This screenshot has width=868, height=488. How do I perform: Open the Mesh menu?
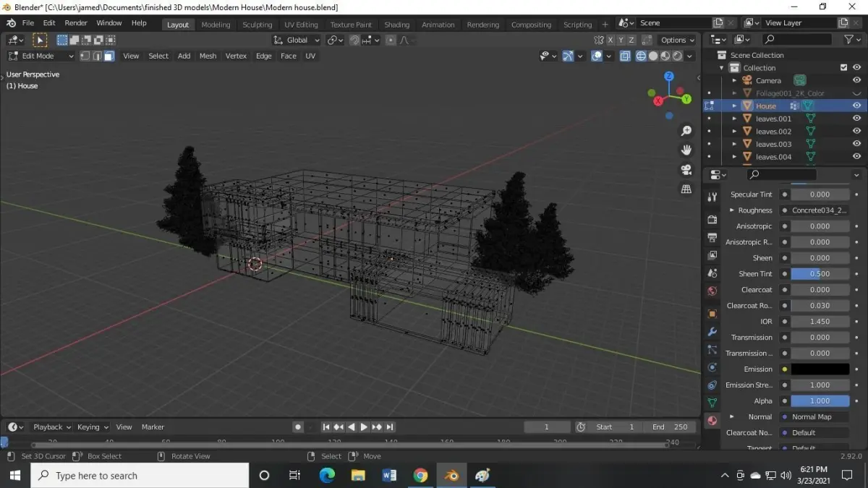tap(208, 56)
